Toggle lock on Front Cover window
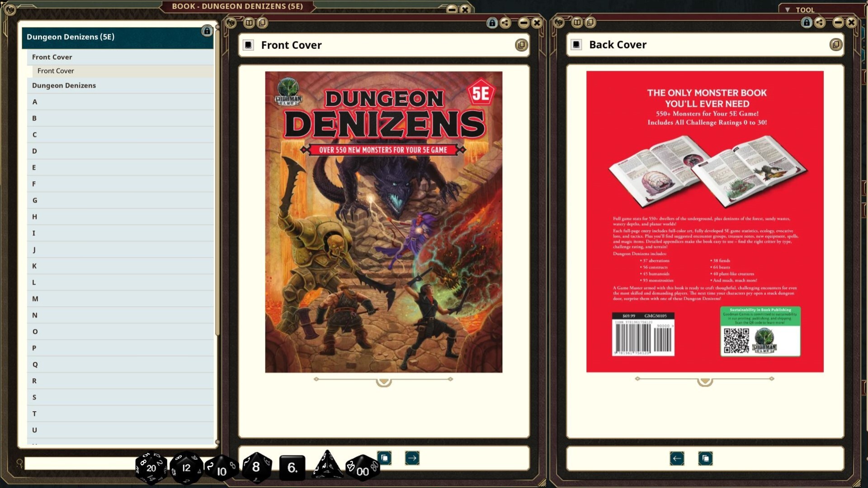Viewport: 868px width, 488px height. 492,23
